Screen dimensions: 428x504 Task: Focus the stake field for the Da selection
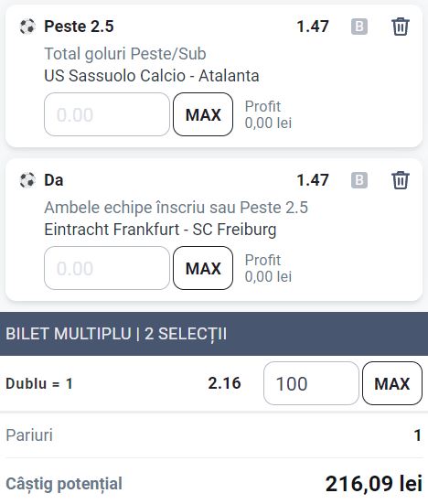107,268
